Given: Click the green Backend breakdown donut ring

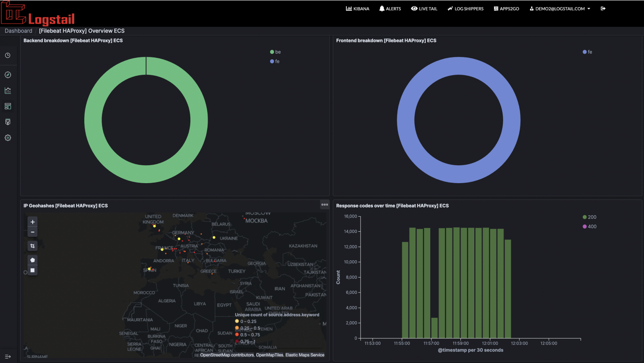Looking at the screenshot, I should tap(93, 120).
